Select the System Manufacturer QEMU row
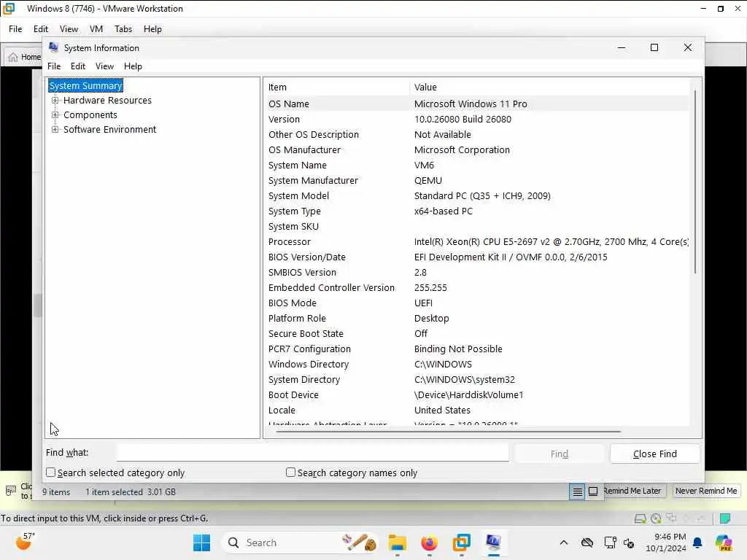Screen dimensions: 747x560 [476, 181]
